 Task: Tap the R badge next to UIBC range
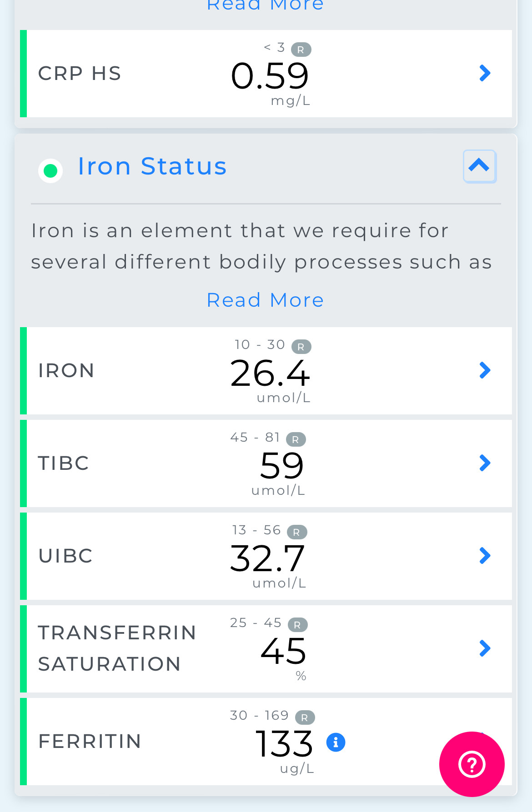297,532
